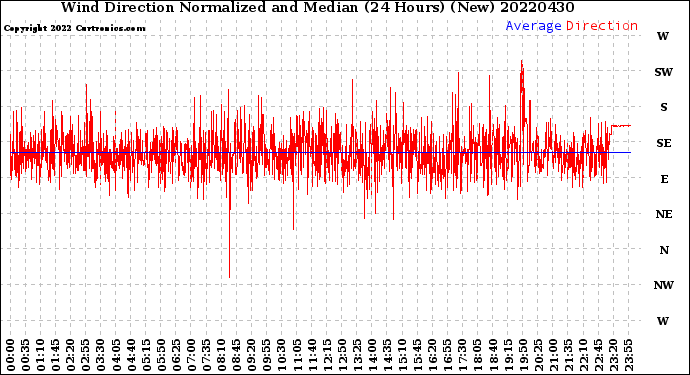Click the 04:40 time axis label
This screenshot has height=375, width=690.
(x=131, y=355)
